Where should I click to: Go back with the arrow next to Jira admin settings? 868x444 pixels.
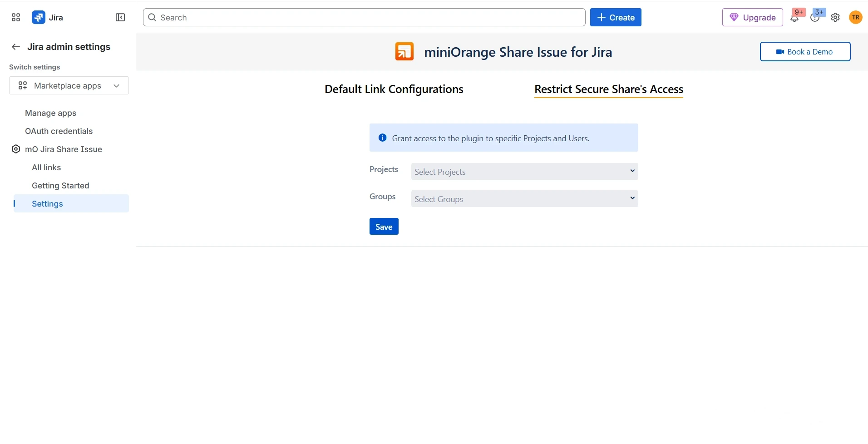tap(16, 47)
